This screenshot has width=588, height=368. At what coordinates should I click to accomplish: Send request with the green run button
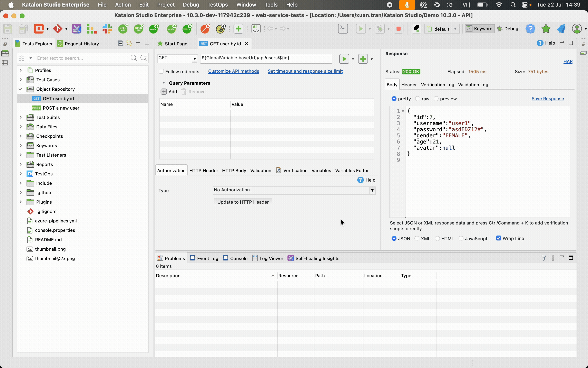[344, 59]
